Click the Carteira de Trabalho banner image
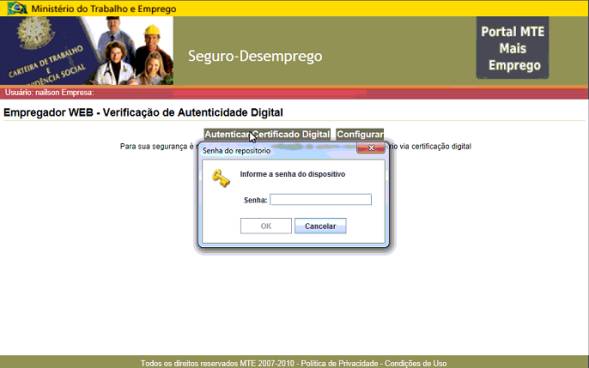Image resolution: width=589 pixels, height=368 pixels. pyautogui.click(x=86, y=51)
